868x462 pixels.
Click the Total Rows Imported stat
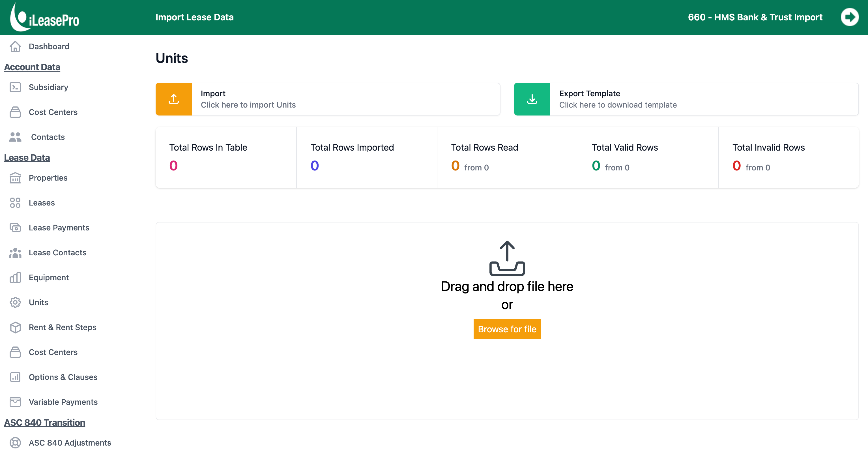pyautogui.click(x=367, y=157)
